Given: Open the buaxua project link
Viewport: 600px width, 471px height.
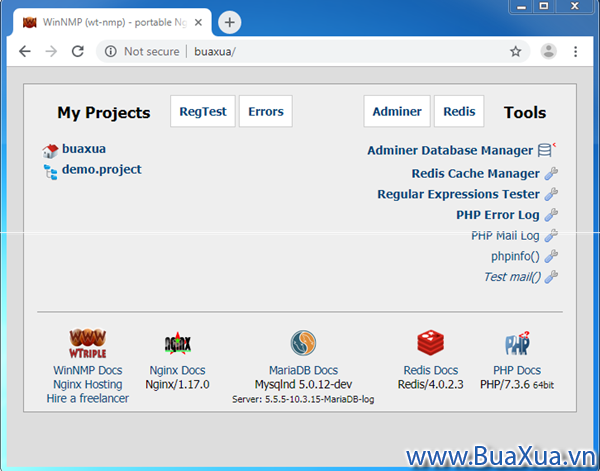Looking at the screenshot, I should [84, 148].
